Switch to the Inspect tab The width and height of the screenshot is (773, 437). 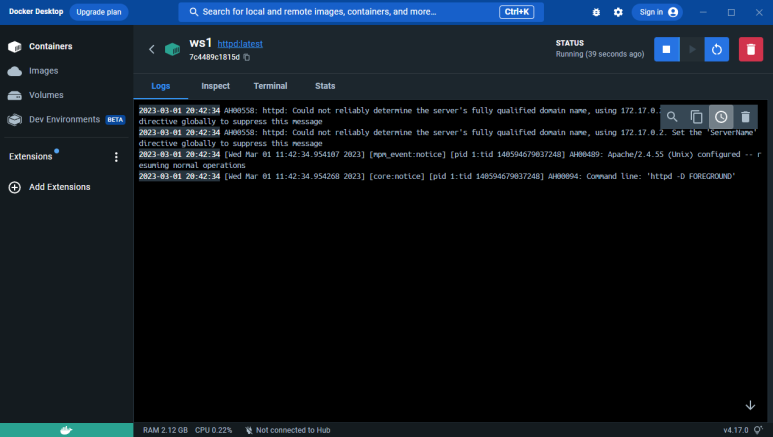(x=215, y=86)
